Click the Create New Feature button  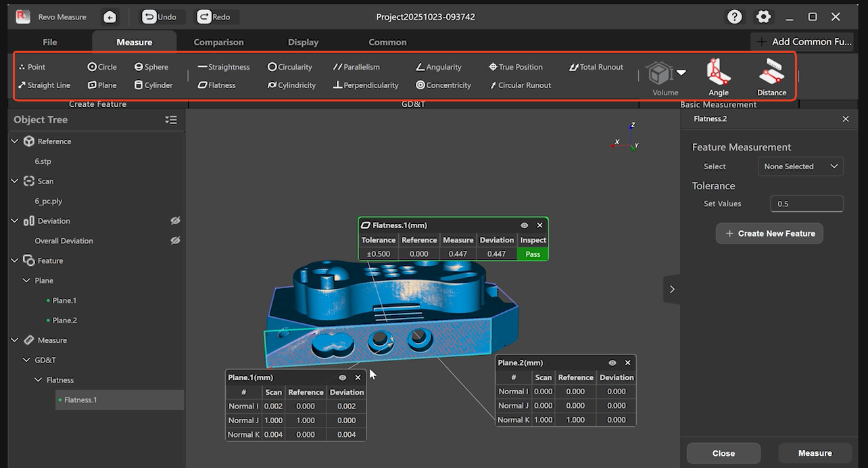769,233
